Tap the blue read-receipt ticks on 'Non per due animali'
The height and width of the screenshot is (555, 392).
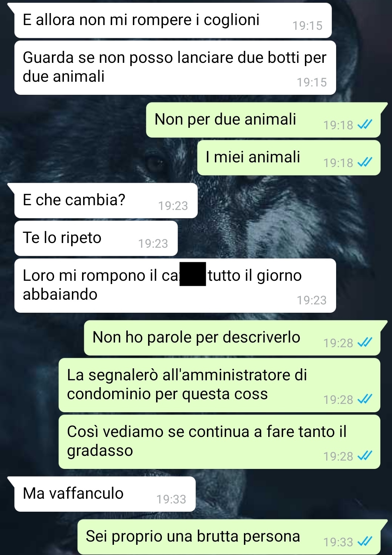coord(365,125)
